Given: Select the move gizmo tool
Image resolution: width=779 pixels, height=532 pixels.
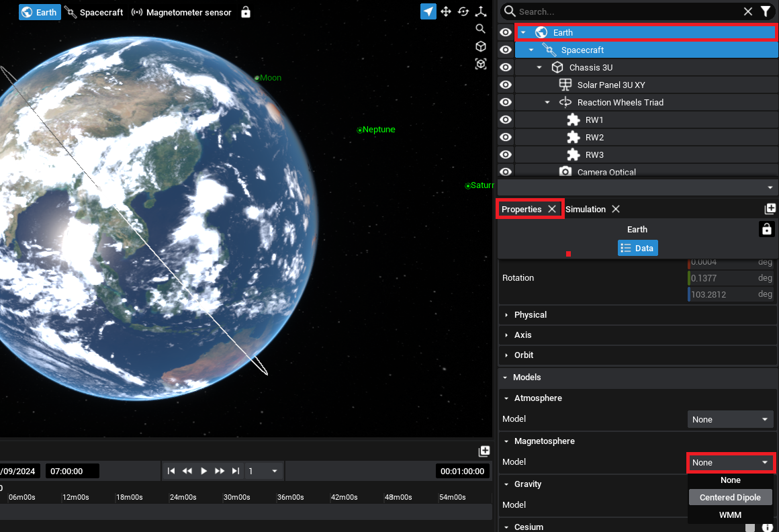Looking at the screenshot, I should [x=446, y=11].
